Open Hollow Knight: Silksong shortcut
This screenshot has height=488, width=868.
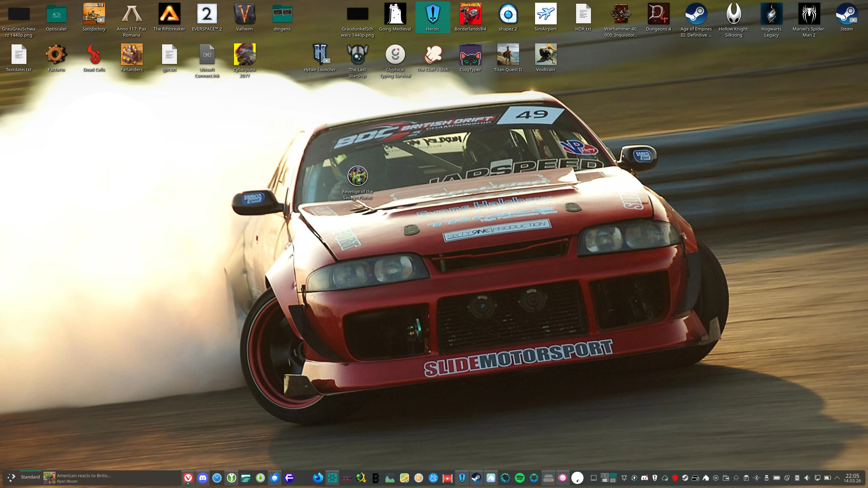click(x=734, y=14)
